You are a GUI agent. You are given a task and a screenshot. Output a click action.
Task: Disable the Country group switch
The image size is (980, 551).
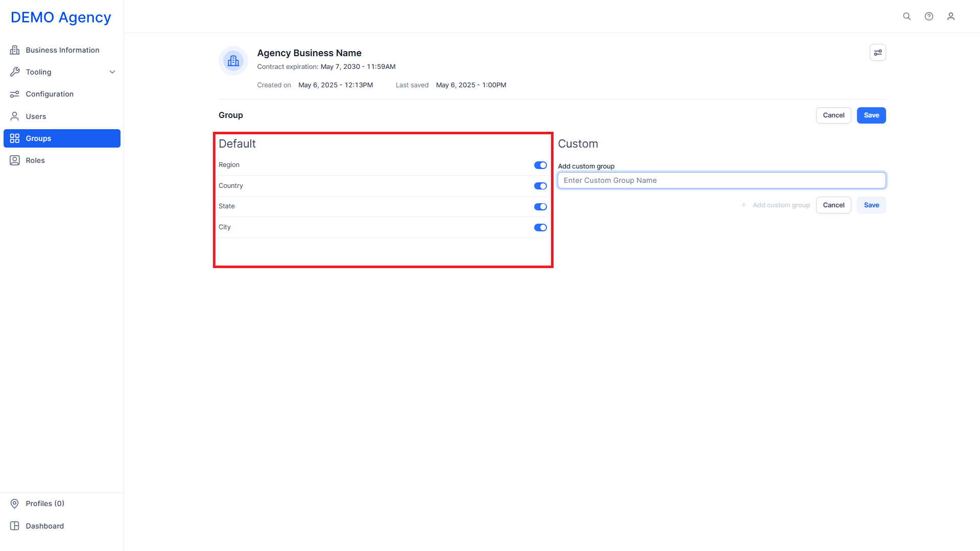coord(540,186)
